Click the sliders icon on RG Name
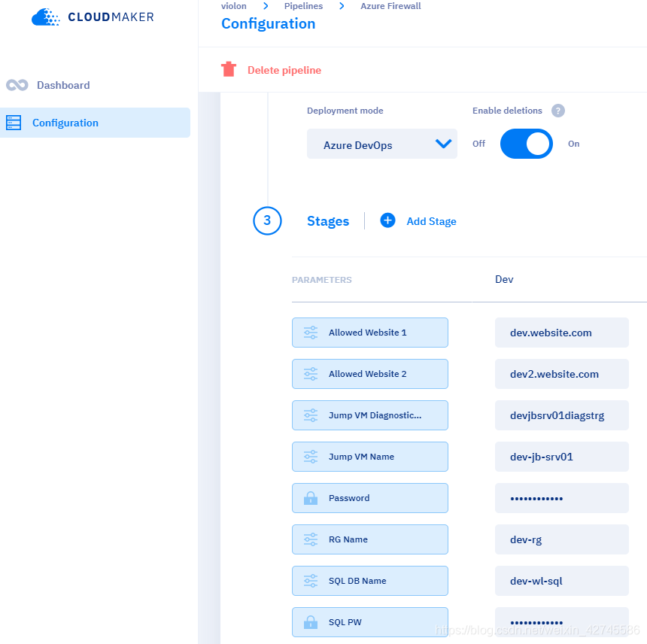Screen dimensions: 647x644 (311, 539)
